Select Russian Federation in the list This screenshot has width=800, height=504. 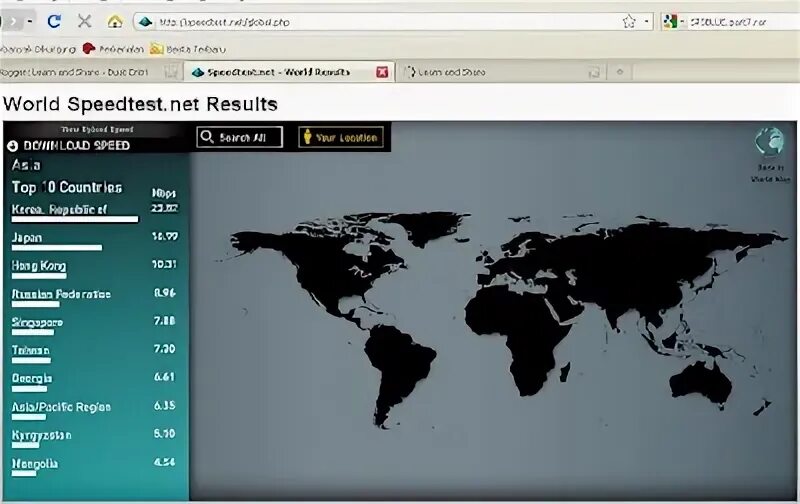tap(61, 294)
